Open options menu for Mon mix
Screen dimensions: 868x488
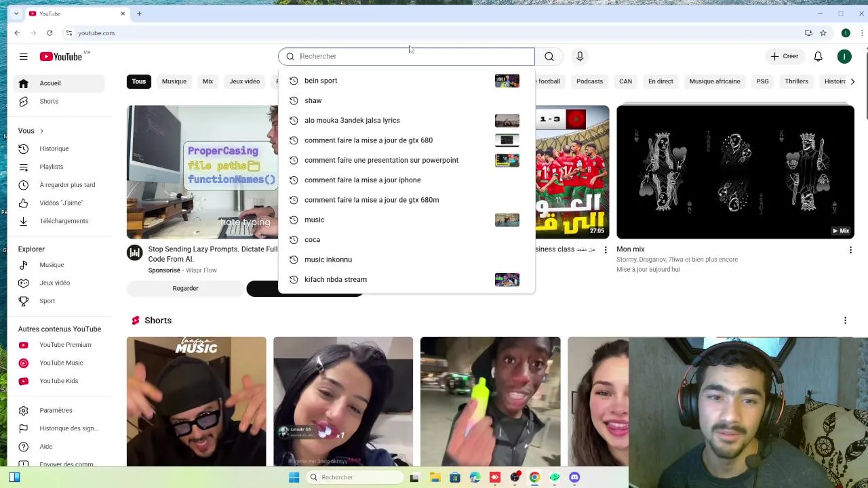(850, 250)
